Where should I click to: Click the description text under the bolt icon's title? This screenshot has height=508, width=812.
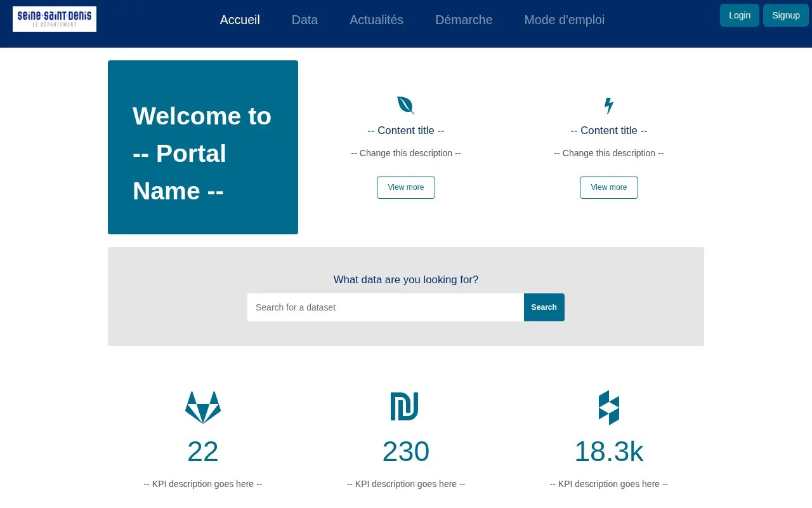609,153
